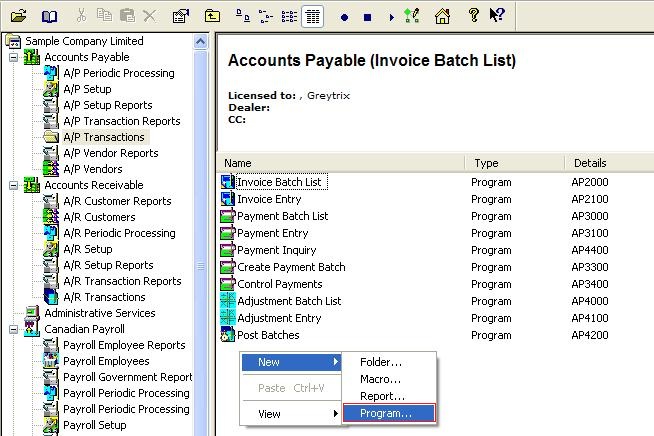Select A/P Setup in tree
This screenshot has width=654, height=436.
coord(88,89)
